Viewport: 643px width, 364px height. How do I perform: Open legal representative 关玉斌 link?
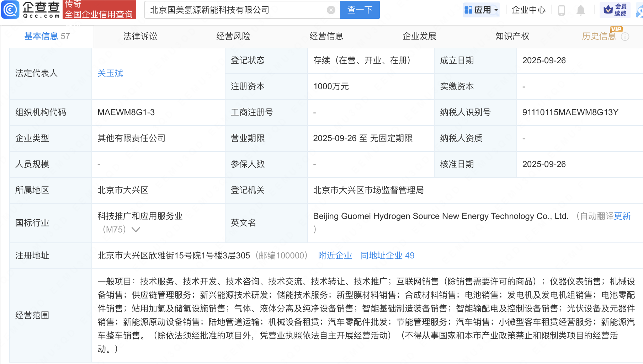[110, 73]
